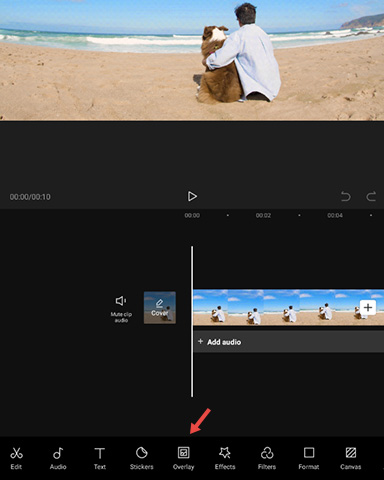
Task: Open the Overlay tool
Action: [184, 458]
